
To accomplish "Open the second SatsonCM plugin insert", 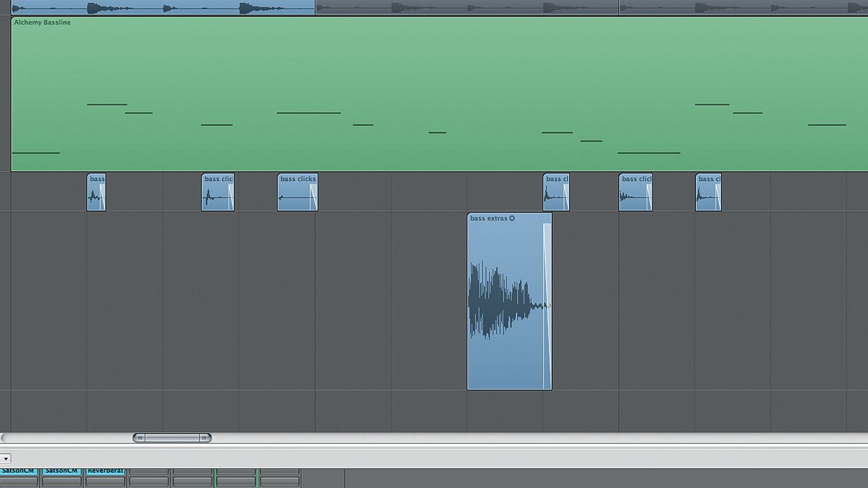I will click(x=64, y=471).
